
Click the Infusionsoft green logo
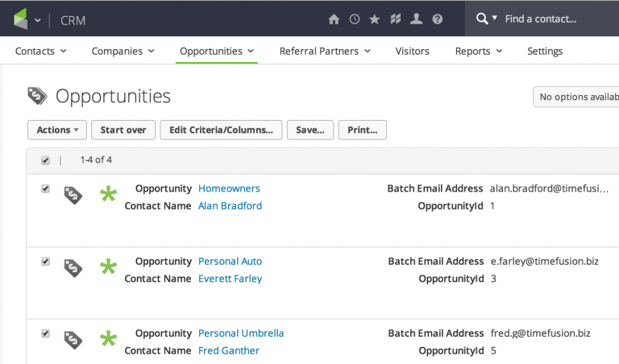point(20,19)
